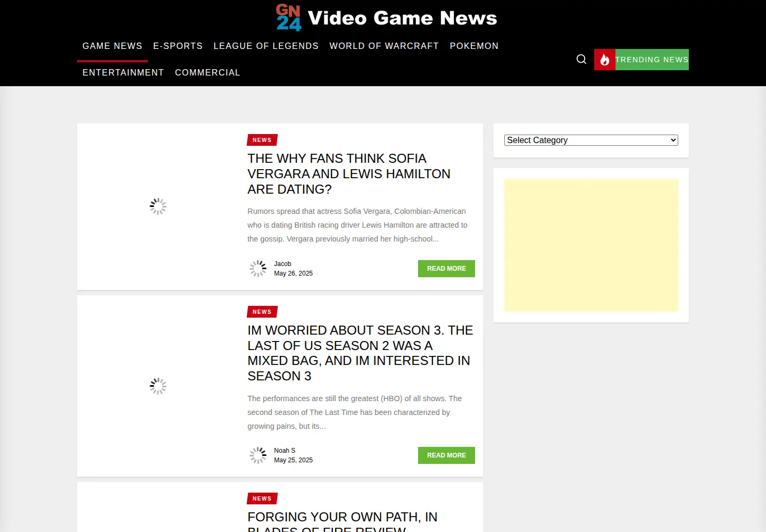Image resolution: width=766 pixels, height=532 pixels.
Task: Click Noah S's author avatar
Action: [x=258, y=455]
